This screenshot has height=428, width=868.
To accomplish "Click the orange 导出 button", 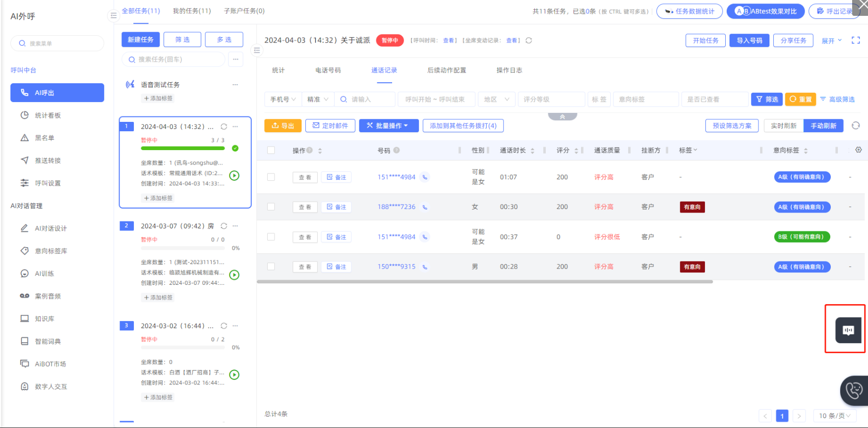I will point(283,126).
